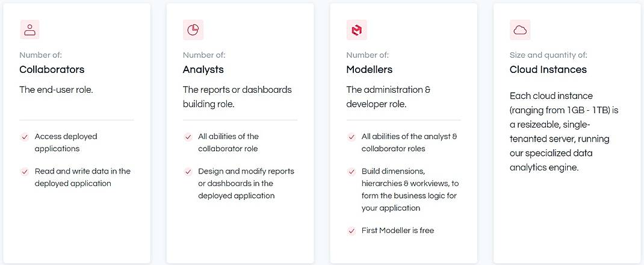Click checkmark beside Build dimensions, hierarchies
The width and height of the screenshot is (644, 265).
click(x=351, y=172)
